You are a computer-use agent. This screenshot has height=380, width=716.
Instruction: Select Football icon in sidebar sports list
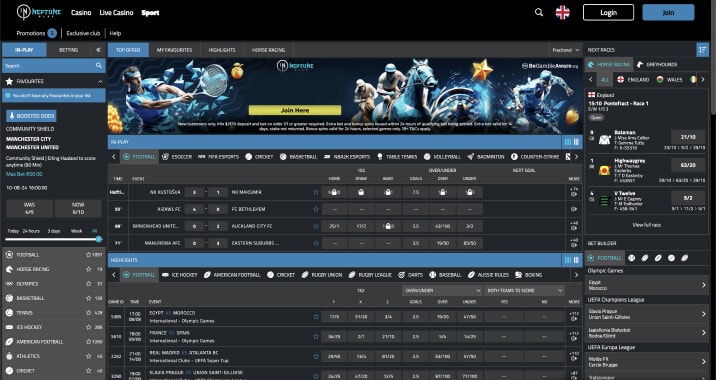click(x=9, y=254)
